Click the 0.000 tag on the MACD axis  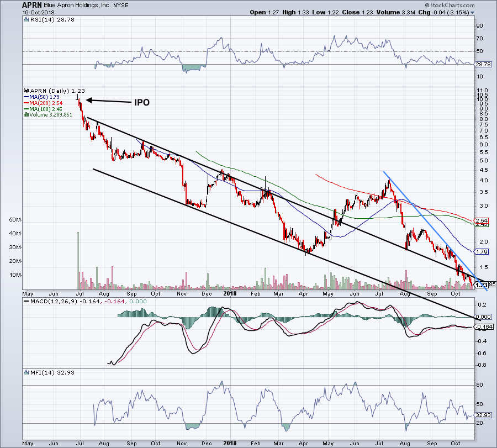pyautogui.click(x=483, y=317)
